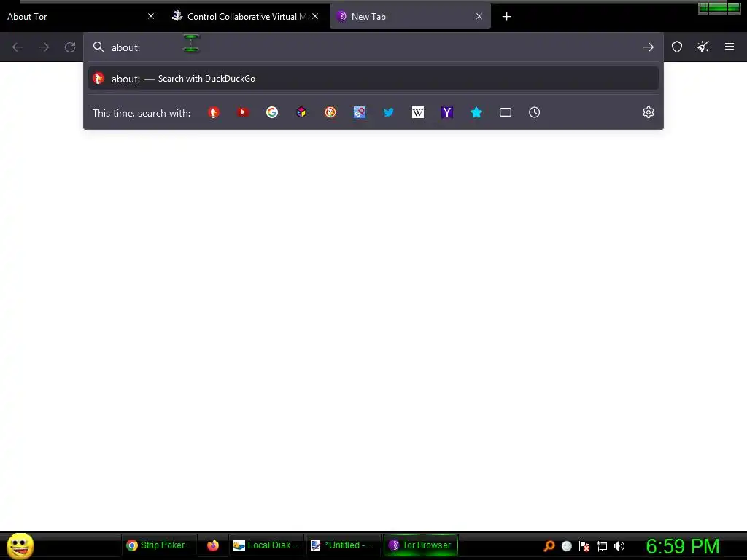Screen dimensions: 747x560
Task: Click the go arrow in the address bar
Action: [x=649, y=47]
